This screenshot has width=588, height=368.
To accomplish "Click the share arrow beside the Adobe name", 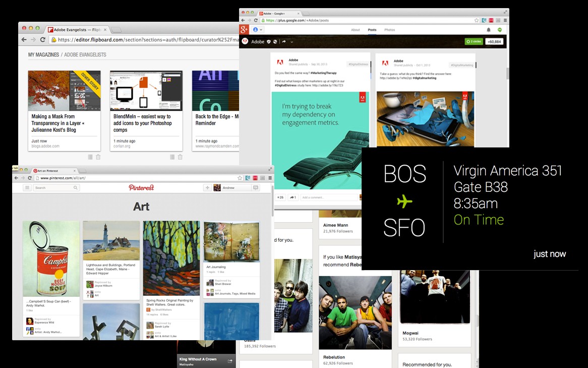I will [x=284, y=41].
